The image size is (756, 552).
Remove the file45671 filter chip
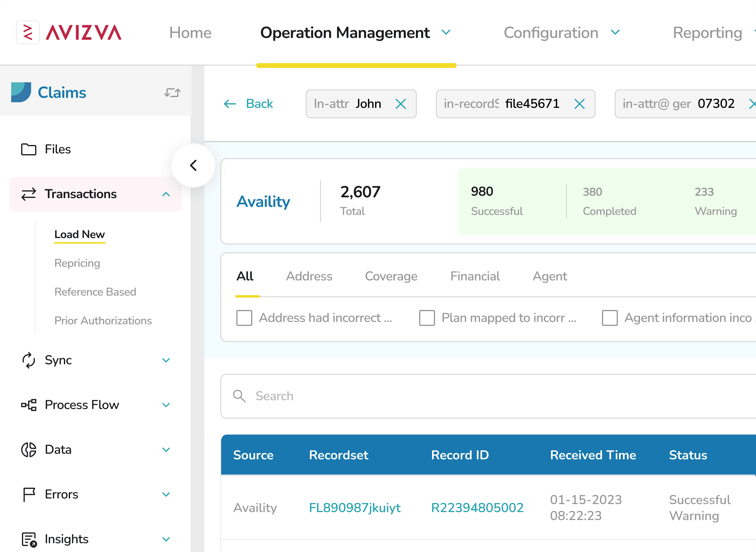click(x=579, y=104)
